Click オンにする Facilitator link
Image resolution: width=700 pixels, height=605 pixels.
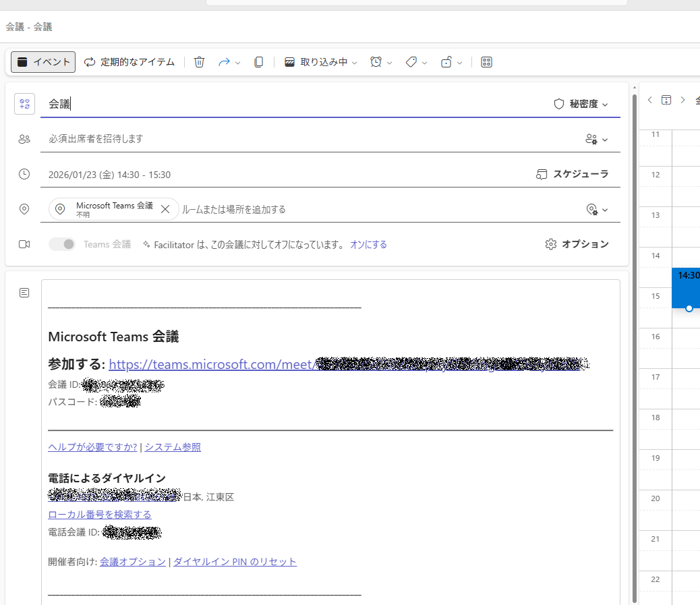click(x=368, y=245)
